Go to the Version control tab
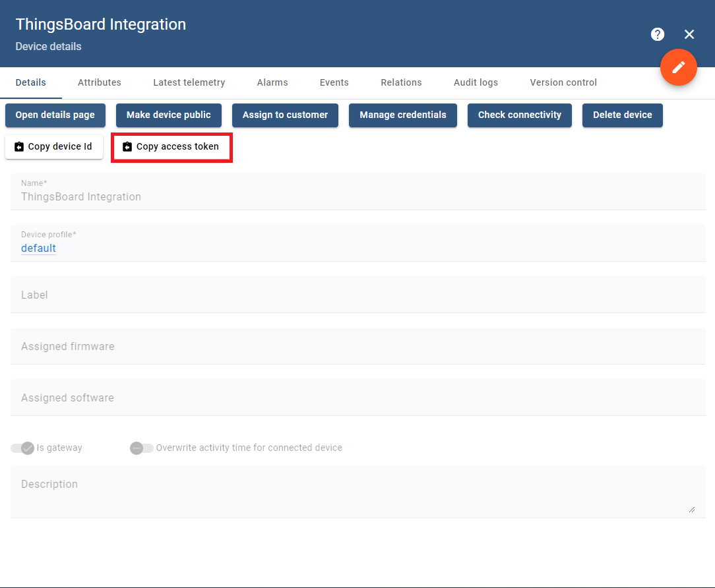Image resolution: width=715 pixels, height=588 pixels. pyautogui.click(x=563, y=82)
